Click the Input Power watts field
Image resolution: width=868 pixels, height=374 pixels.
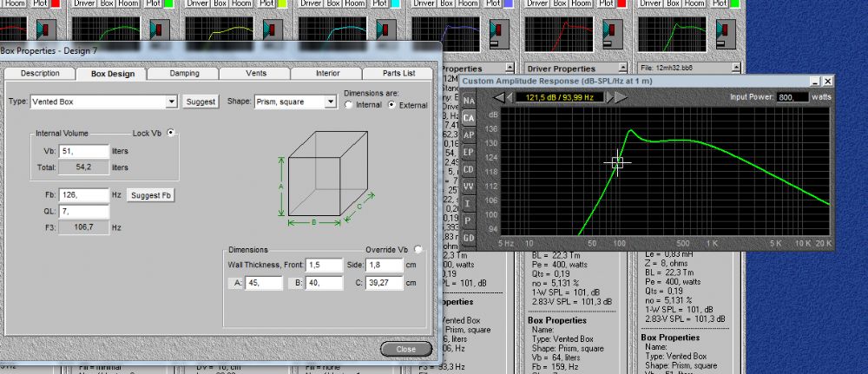tap(792, 97)
